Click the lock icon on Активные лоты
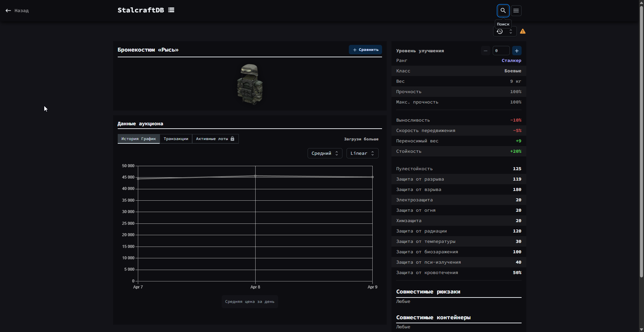Image resolution: width=644 pixels, height=332 pixels. click(x=232, y=139)
